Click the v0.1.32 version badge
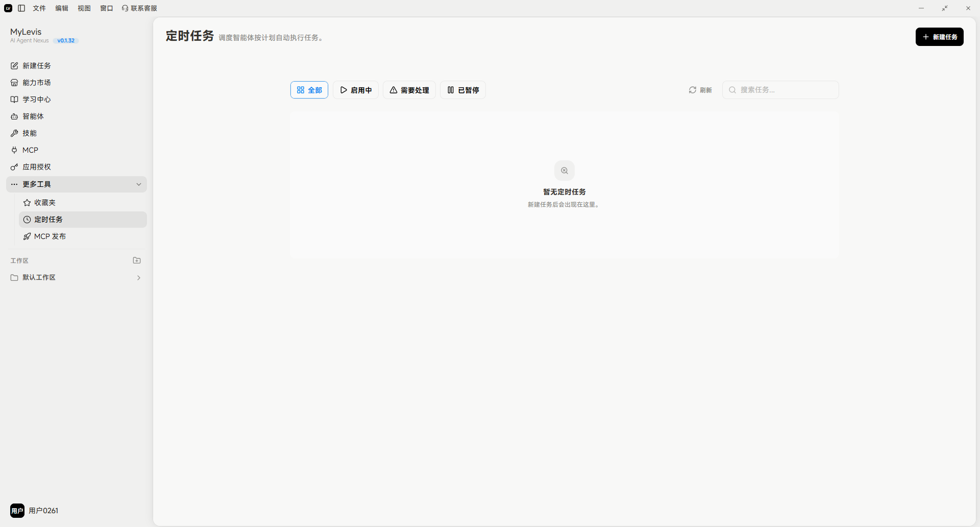 [x=66, y=40]
